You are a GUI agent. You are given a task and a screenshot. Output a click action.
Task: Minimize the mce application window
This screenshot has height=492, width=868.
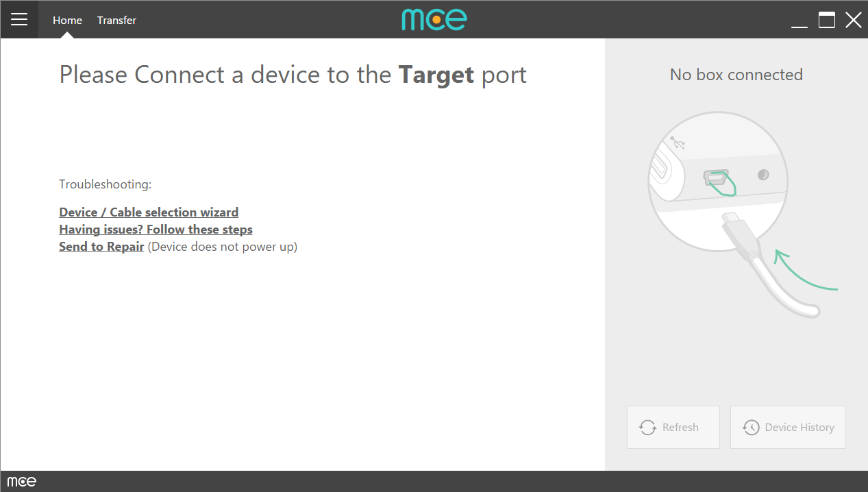coord(799,20)
